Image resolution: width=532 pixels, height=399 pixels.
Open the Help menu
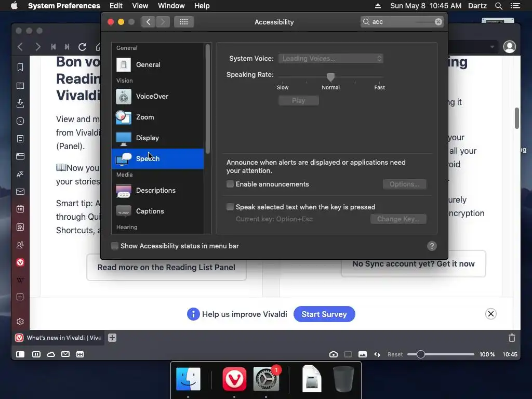(202, 6)
